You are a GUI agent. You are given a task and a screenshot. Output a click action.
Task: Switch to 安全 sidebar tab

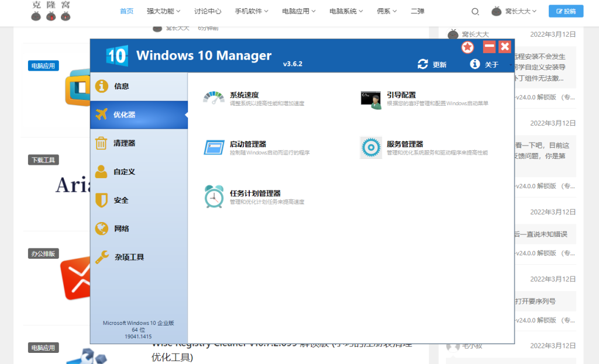coord(139,200)
